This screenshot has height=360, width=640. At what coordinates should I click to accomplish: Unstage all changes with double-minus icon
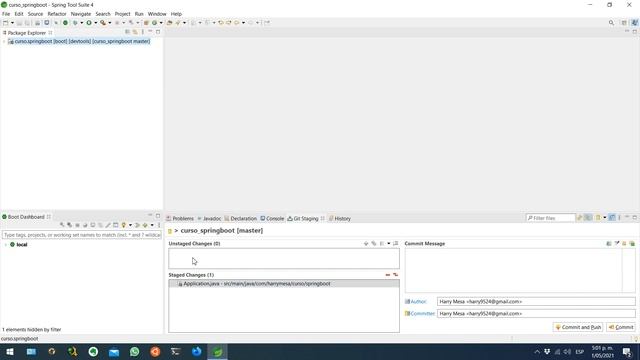pyautogui.click(x=395, y=275)
